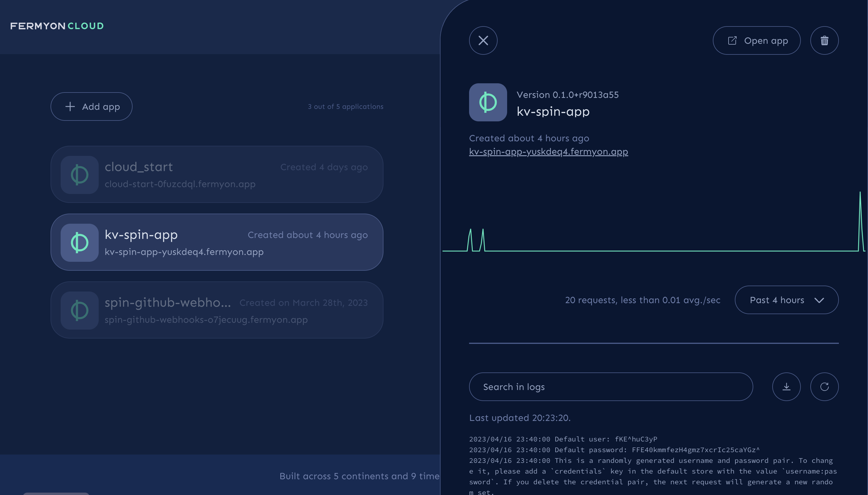868x495 pixels.
Task: Click the Open app button
Action: click(x=757, y=40)
